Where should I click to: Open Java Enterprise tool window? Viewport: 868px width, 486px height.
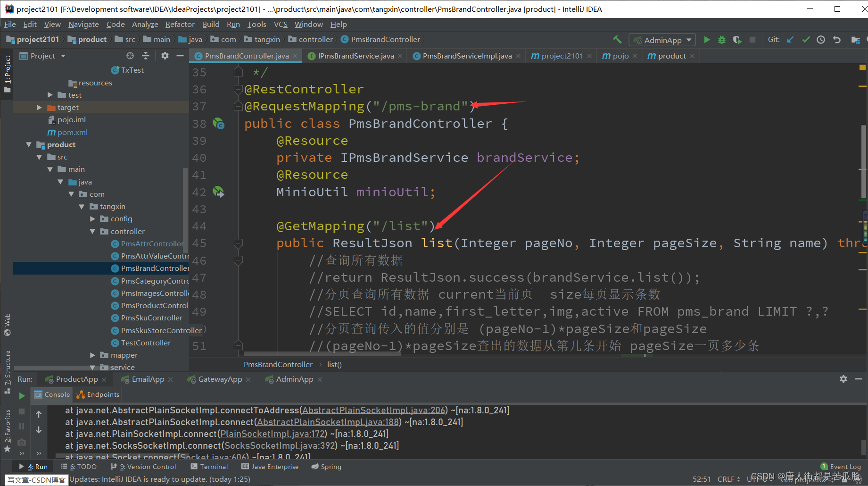pos(270,467)
